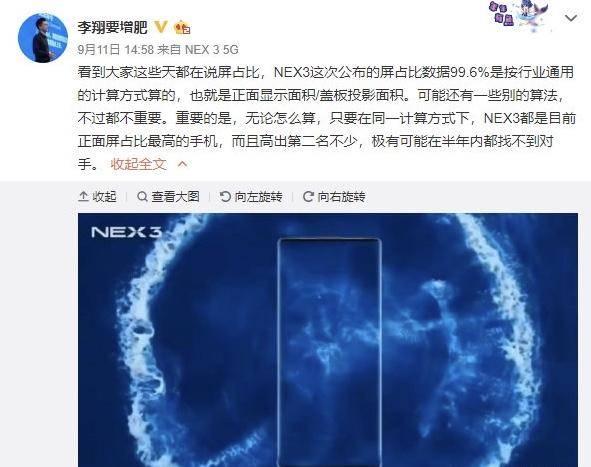The image size is (591, 467).
Task: Open the NEX 3 5G source link
Action: [x=211, y=49]
